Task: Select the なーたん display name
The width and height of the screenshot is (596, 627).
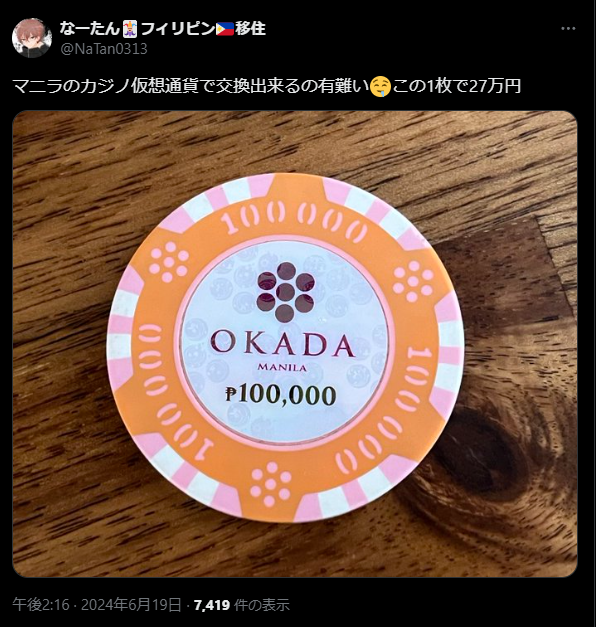Action: point(90,28)
